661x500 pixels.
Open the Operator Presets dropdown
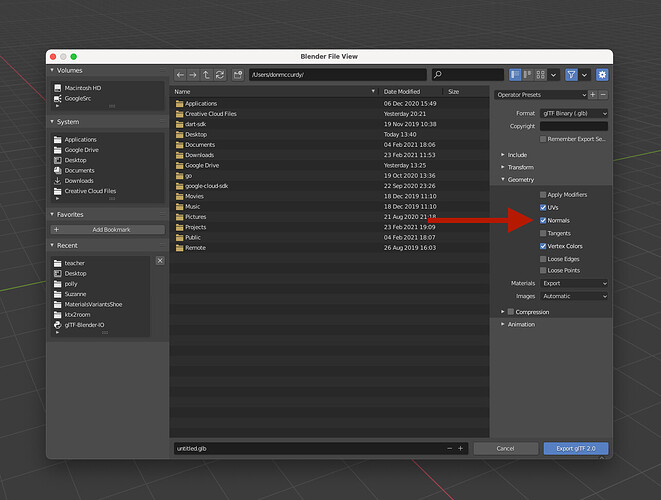(x=541, y=95)
